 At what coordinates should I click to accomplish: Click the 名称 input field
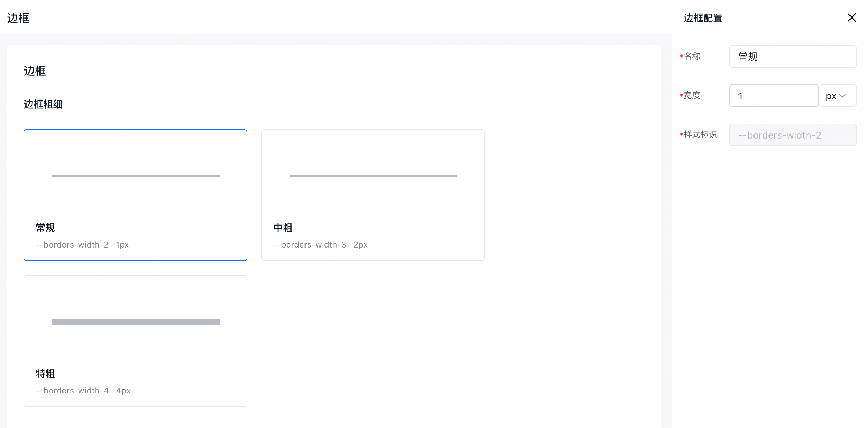click(792, 57)
